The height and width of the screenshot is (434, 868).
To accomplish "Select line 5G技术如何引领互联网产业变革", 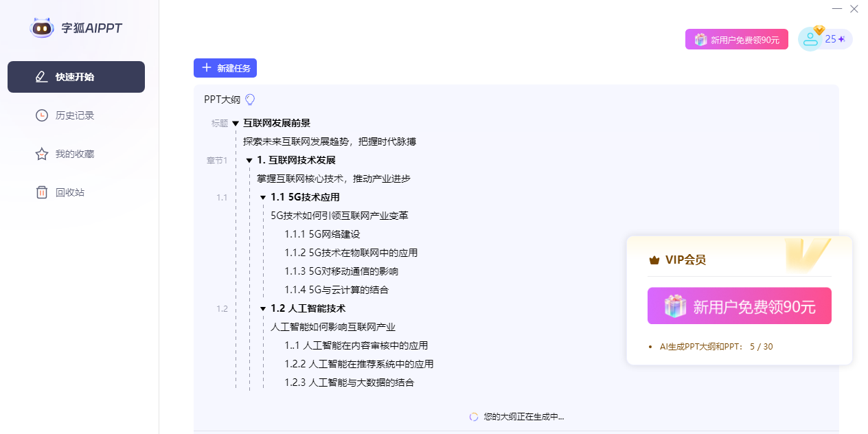I will click(x=339, y=216).
